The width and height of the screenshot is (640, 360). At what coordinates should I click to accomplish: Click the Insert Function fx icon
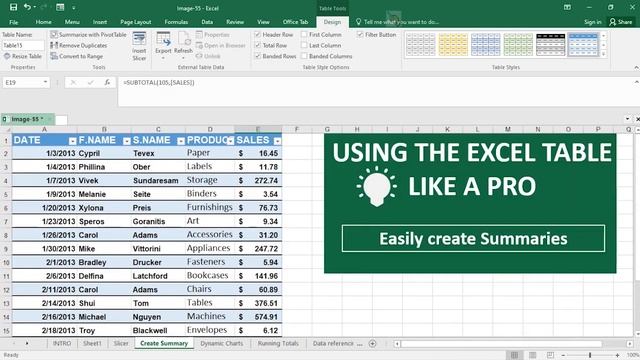tap(107, 82)
